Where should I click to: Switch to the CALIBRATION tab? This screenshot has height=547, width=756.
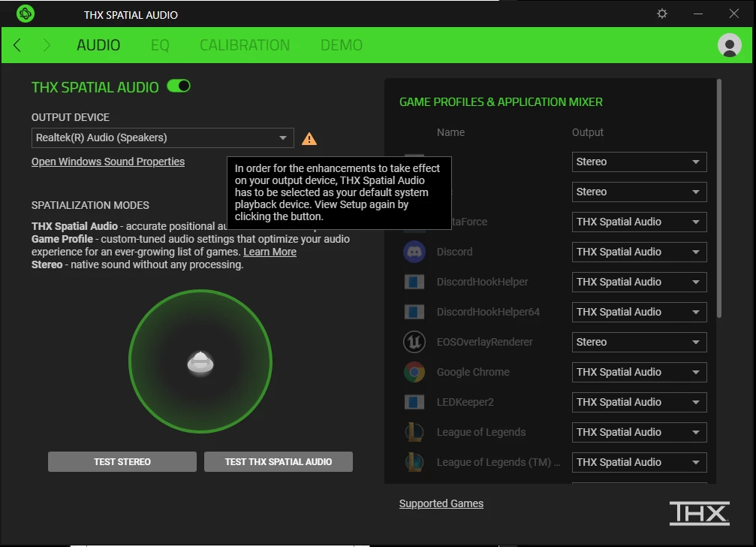[x=245, y=45]
